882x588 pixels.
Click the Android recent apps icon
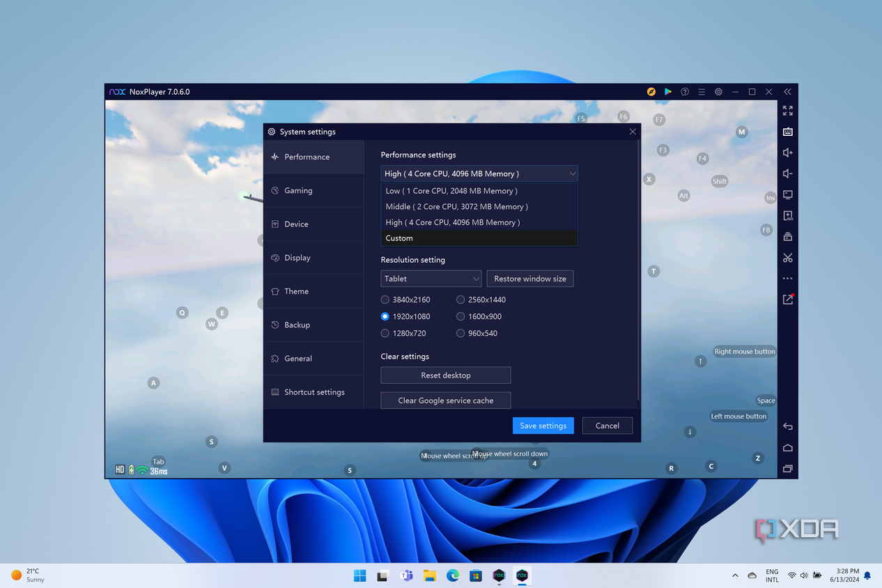pyautogui.click(x=787, y=469)
